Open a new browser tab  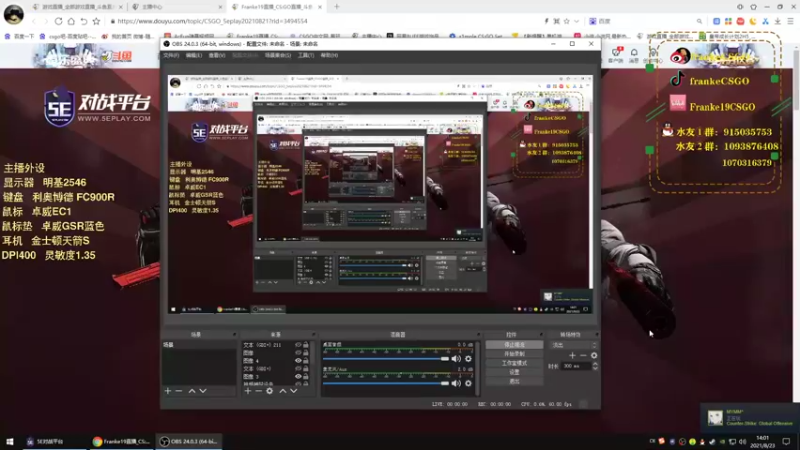337,7
